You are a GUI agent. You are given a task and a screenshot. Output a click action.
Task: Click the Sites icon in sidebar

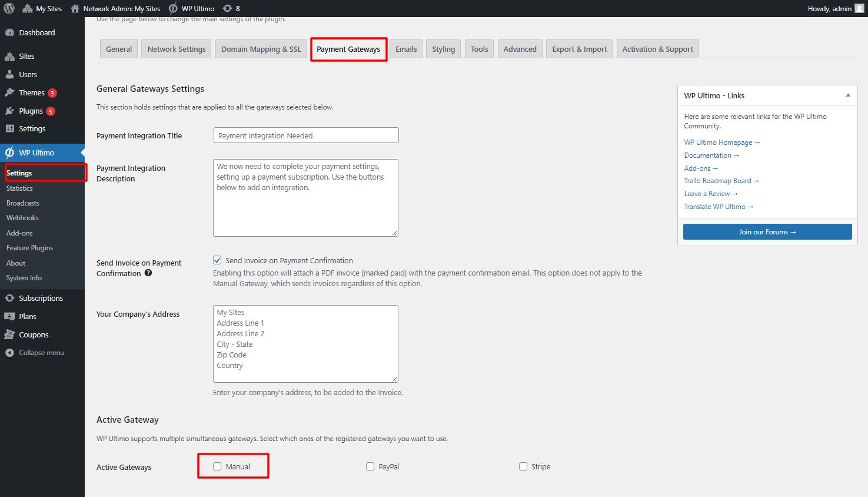(x=9, y=57)
